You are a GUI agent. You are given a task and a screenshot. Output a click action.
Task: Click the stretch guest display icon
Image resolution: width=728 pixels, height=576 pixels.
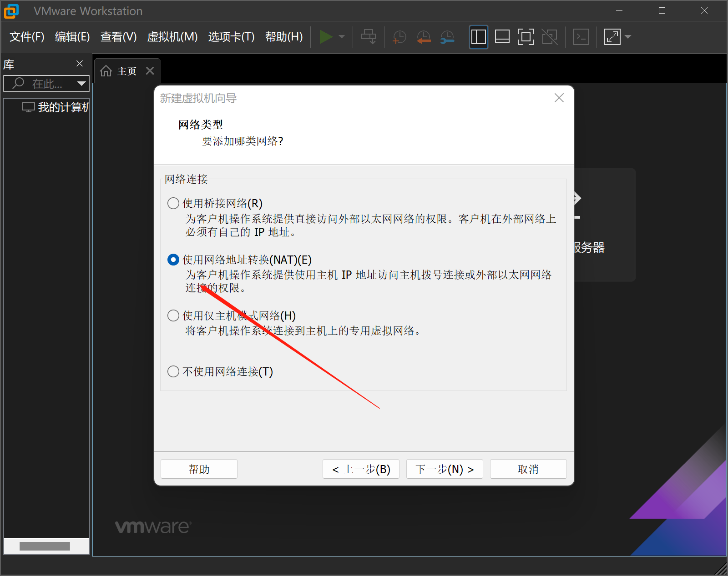click(612, 37)
